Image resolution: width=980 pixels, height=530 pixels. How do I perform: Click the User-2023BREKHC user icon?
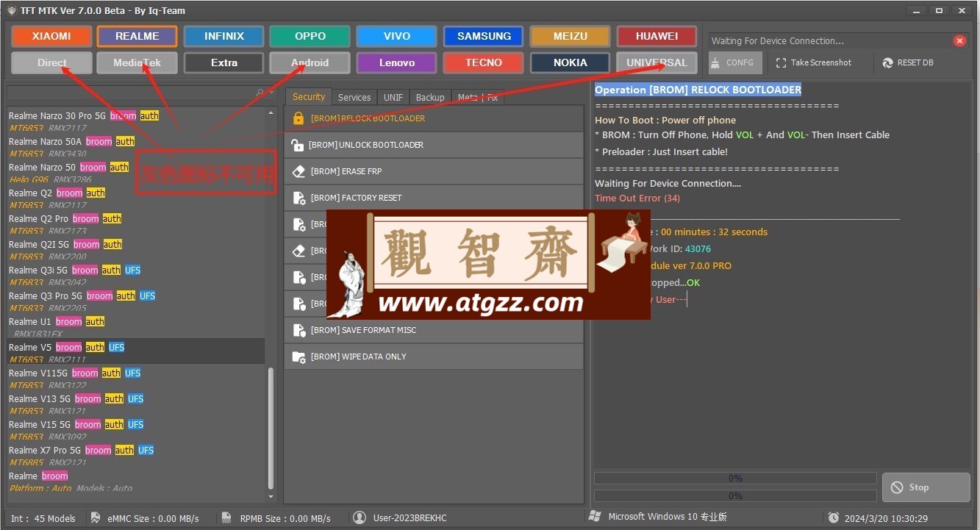pos(360,518)
